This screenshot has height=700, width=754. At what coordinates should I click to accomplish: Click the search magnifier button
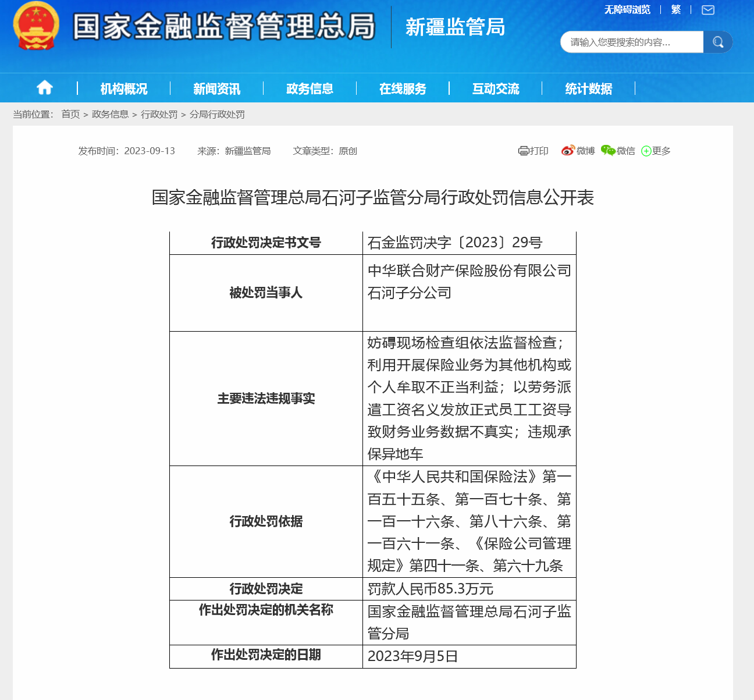click(x=718, y=42)
